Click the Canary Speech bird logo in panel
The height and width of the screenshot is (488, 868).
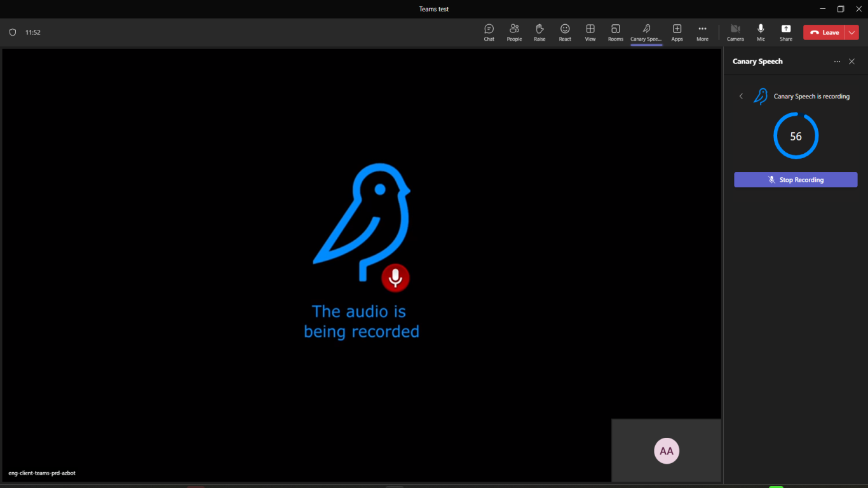[x=760, y=96]
